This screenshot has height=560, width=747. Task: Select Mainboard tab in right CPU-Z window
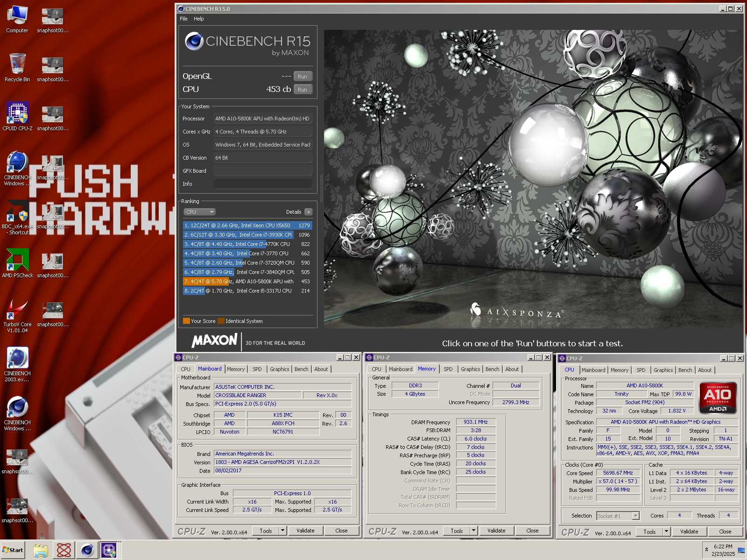tap(593, 370)
